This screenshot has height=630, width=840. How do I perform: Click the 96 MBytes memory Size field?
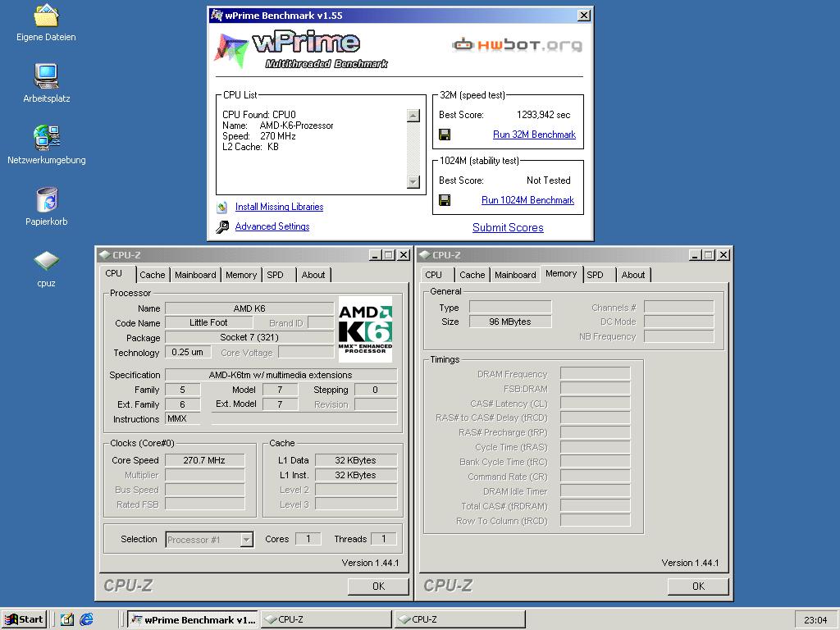tap(510, 322)
